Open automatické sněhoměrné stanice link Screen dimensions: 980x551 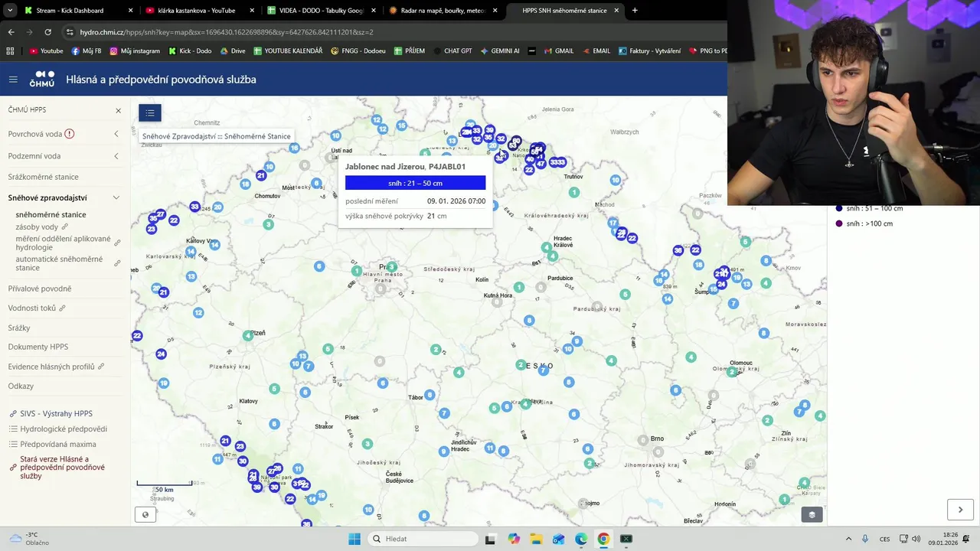click(59, 263)
